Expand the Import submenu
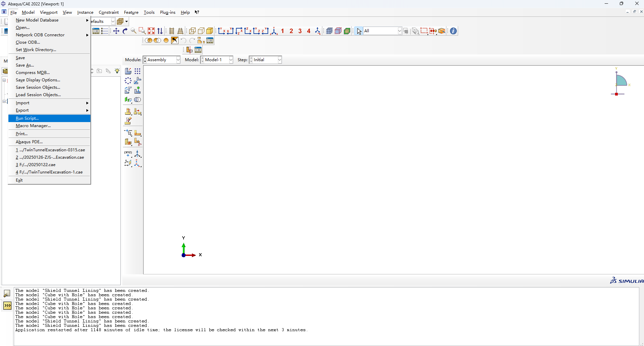 (x=49, y=103)
